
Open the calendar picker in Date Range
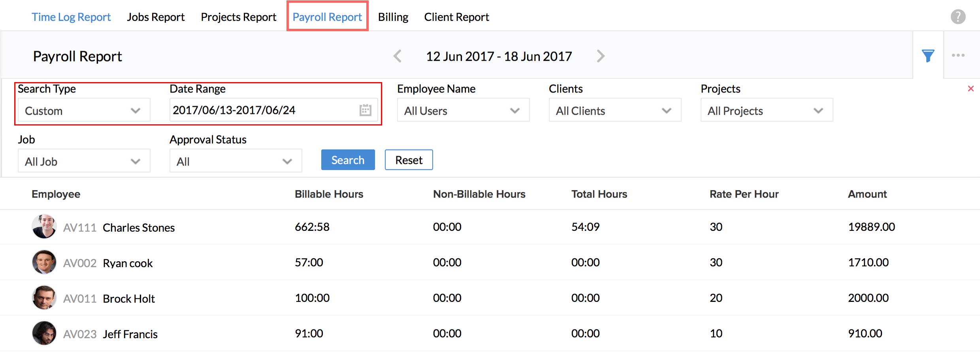tap(365, 110)
